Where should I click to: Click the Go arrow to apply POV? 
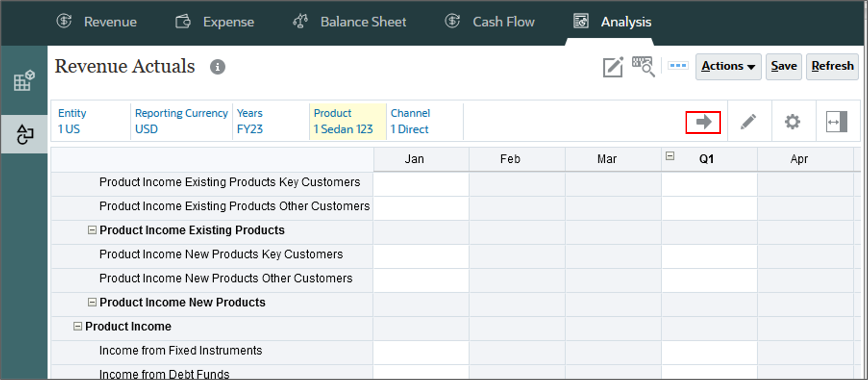(703, 122)
